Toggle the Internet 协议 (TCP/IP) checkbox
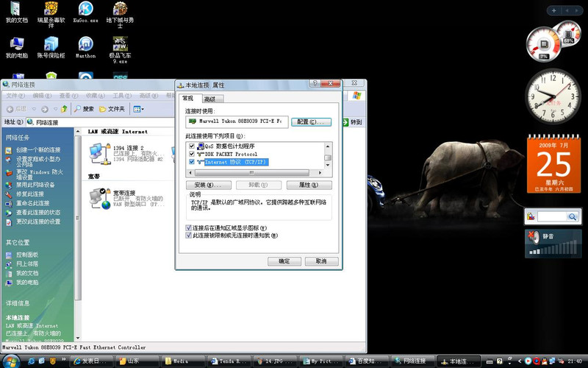The height and width of the screenshot is (368, 588). 192,161
